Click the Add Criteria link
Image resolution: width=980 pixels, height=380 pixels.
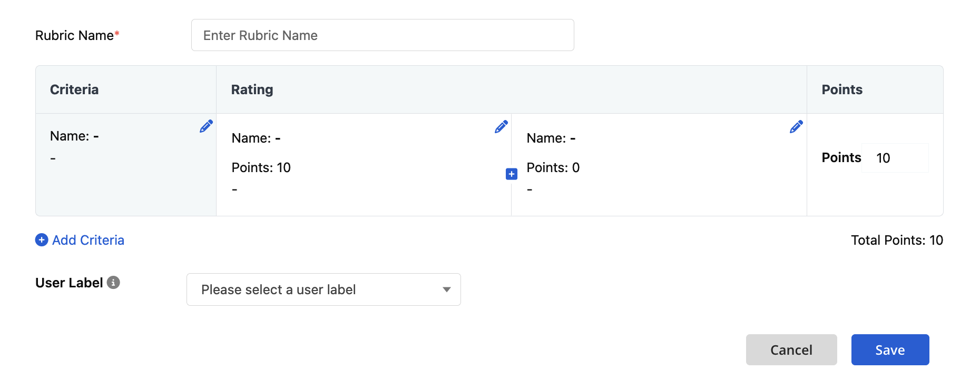click(x=88, y=240)
